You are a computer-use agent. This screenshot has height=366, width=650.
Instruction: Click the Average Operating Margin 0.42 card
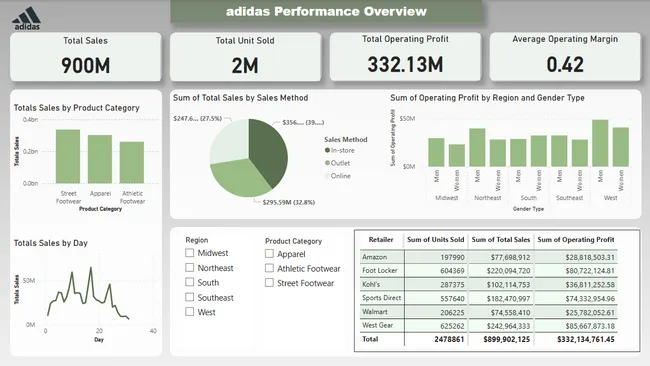point(565,57)
